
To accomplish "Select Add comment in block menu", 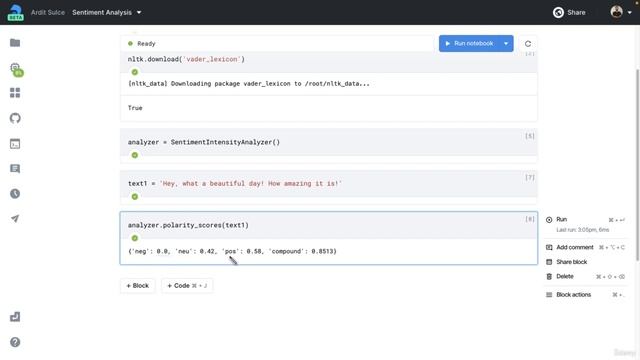I will click(x=585, y=247).
